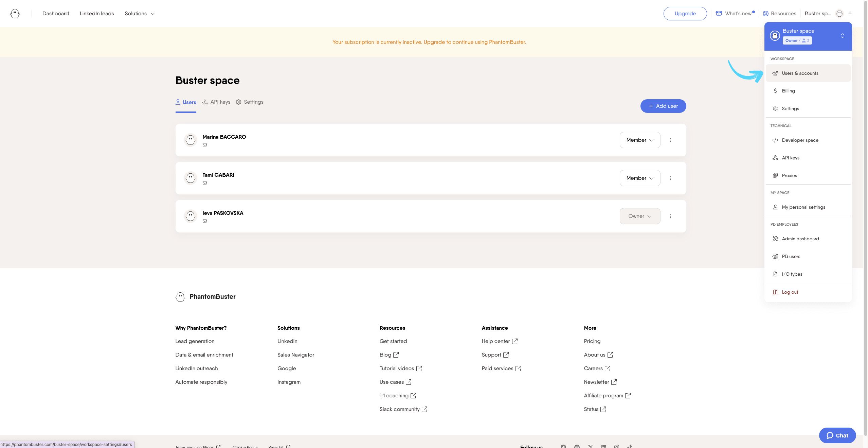Screen dimensions: 868x448
Task: Click the What's new gift icon
Action: click(x=719, y=14)
